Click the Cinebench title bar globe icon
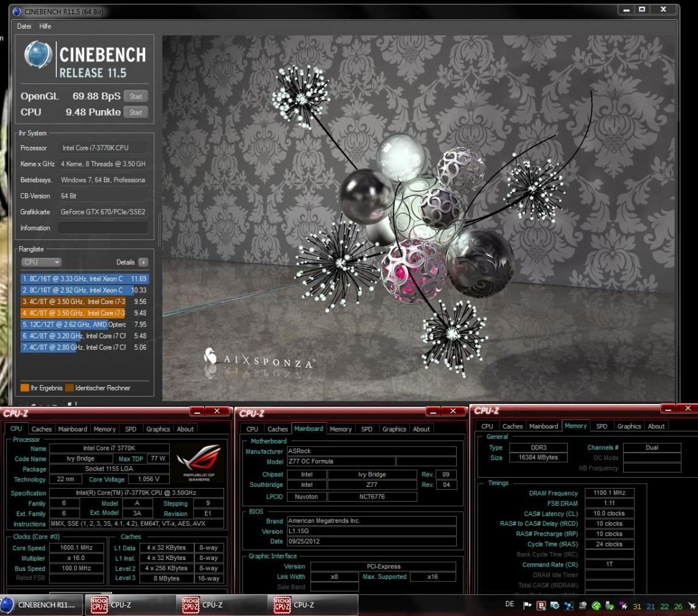Image resolution: width=698 pixels, height=616 pixels. (17, 12)
